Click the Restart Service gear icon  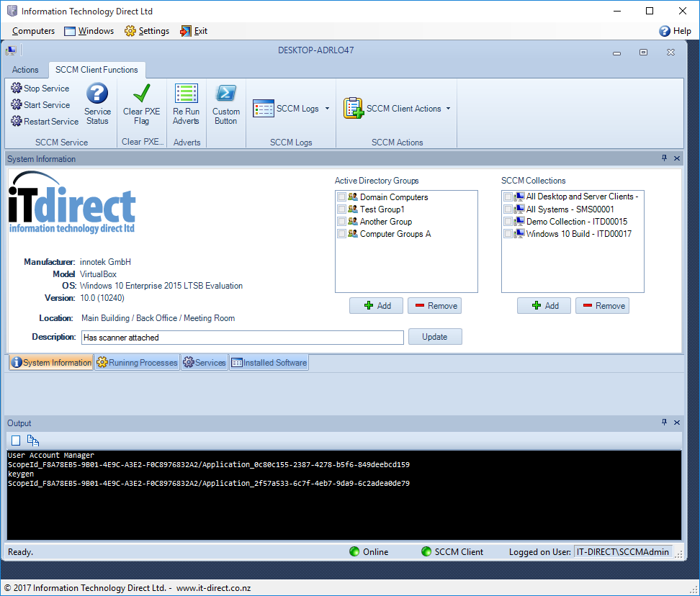[17, 122]
